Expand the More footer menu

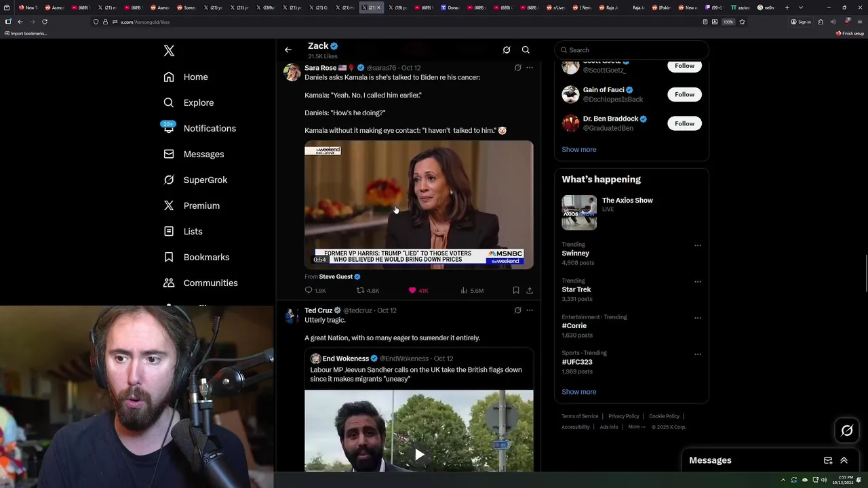click(636, 427)
